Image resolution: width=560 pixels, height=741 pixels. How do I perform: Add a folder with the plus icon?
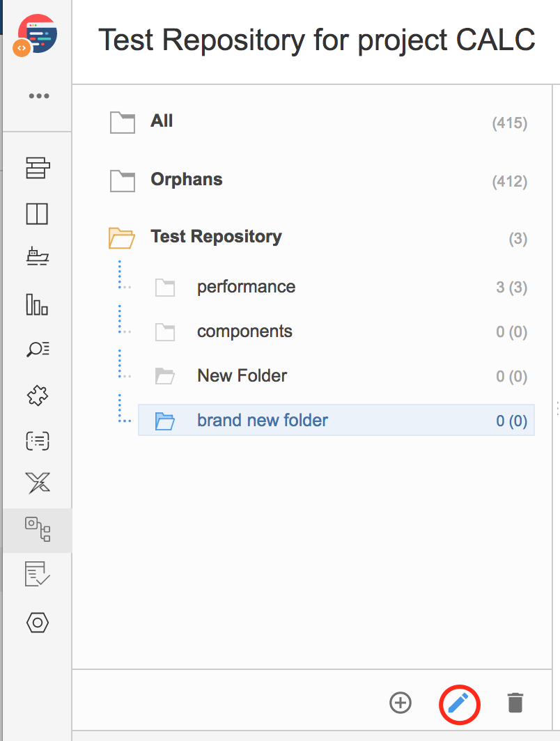400,703
